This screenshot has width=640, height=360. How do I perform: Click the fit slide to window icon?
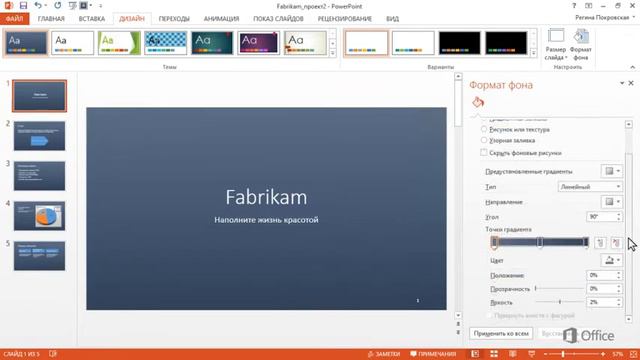633,354
